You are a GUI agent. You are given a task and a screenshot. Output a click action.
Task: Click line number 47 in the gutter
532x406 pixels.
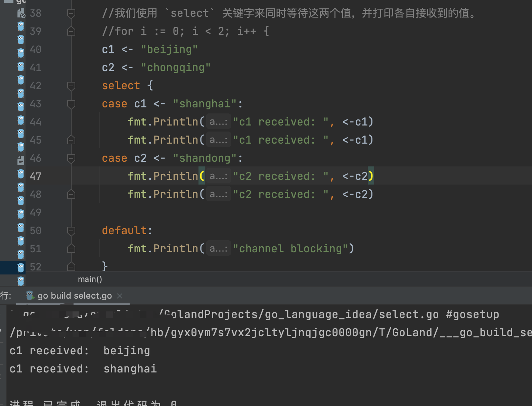click(36, 176)
